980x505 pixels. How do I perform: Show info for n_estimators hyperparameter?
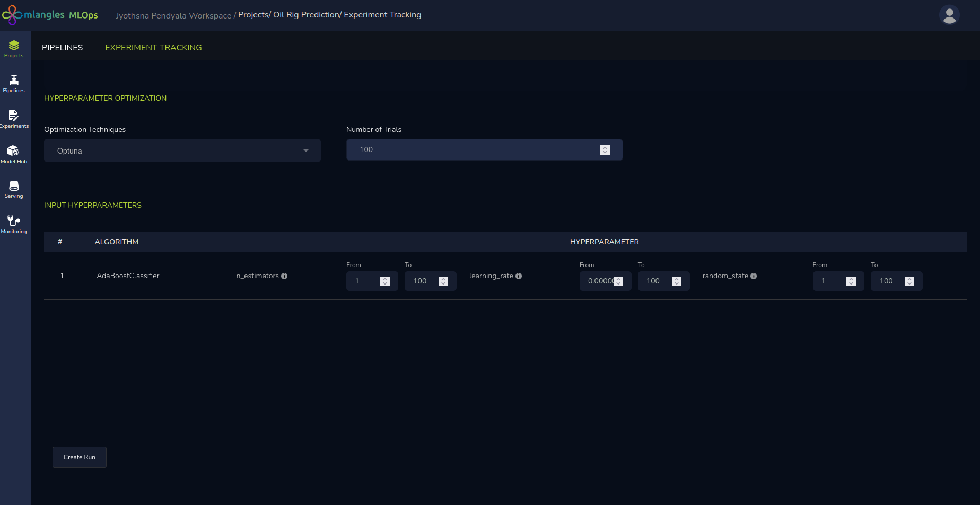[x=284, y=276]
